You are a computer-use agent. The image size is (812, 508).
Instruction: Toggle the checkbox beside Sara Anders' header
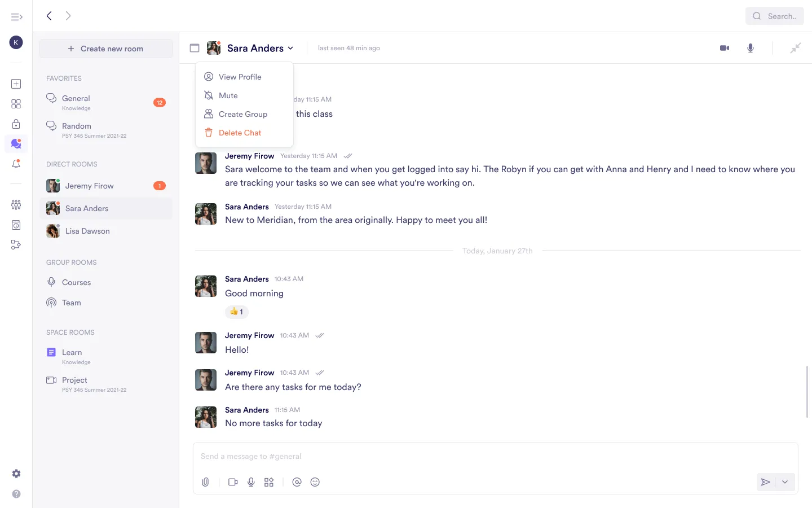[195, 48]
